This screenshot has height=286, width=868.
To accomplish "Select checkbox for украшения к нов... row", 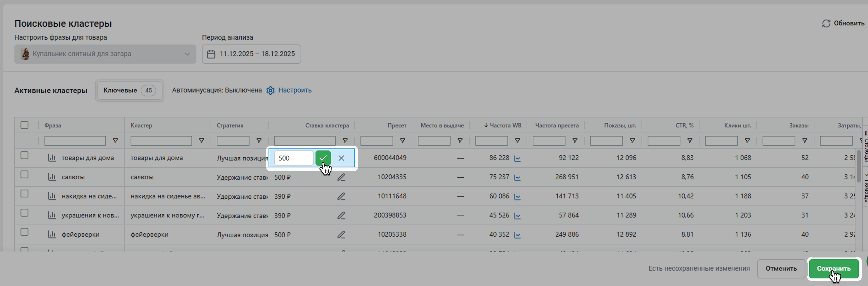I will (x=24, y=213).
